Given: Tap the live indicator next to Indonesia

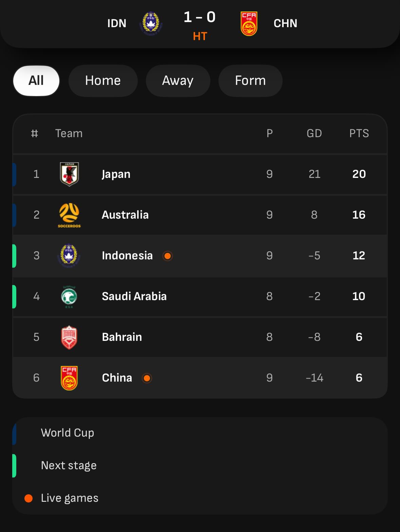Looking at the screenshot, I should (x=167, y=256).
